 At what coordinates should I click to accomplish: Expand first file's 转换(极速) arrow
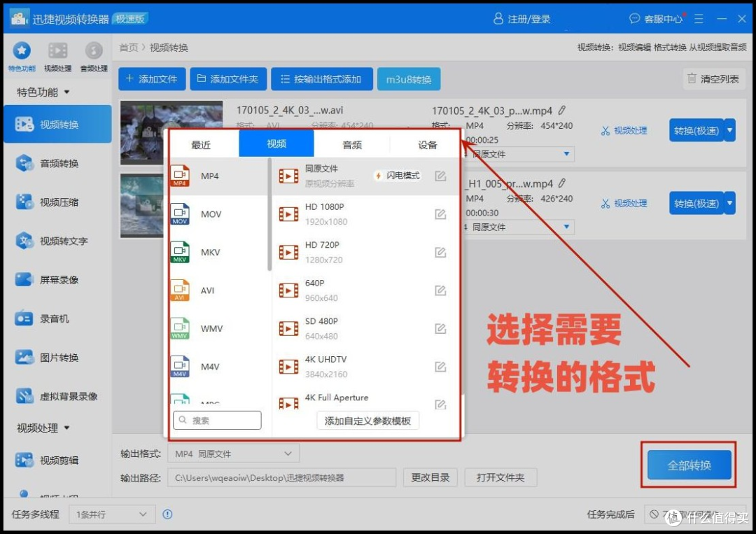point(730,130)
